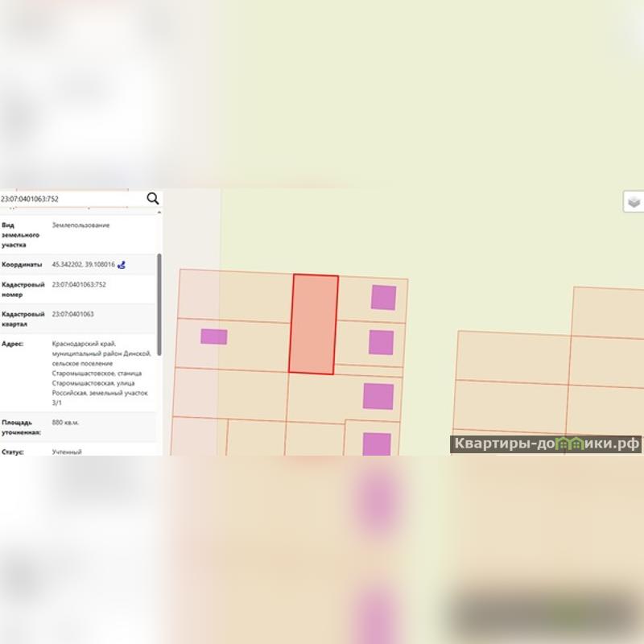The height and width of the screenshot is (644, 644).
Task: Click the Землепользование parcel type value
Action: click(80, 225)
